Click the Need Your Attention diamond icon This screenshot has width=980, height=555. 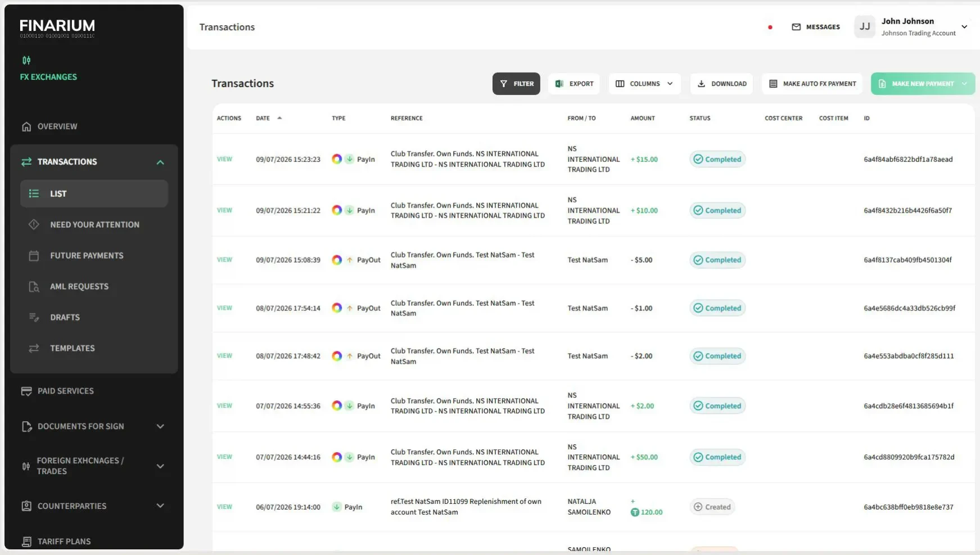pyautogui.click(x=34, y=224)
